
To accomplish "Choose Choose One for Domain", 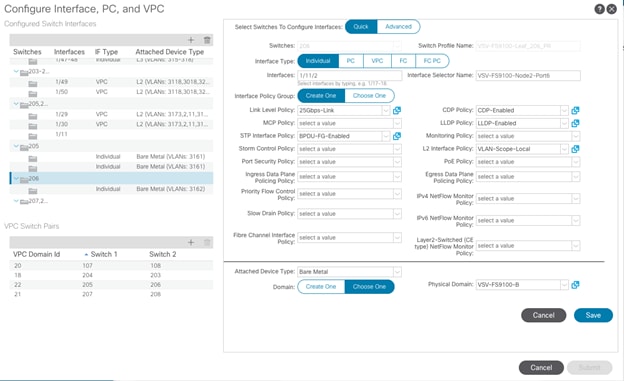I will click(369, 287).
